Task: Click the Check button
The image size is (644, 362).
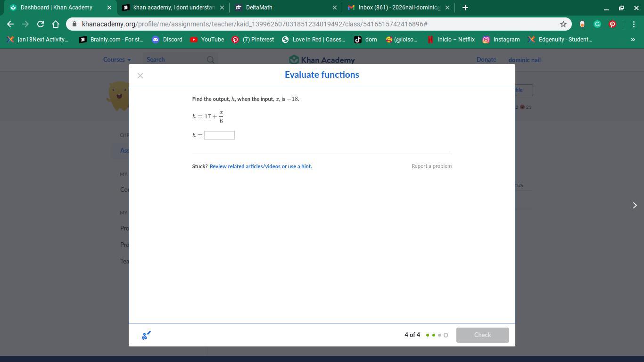Action: click(x=482, y=335)
